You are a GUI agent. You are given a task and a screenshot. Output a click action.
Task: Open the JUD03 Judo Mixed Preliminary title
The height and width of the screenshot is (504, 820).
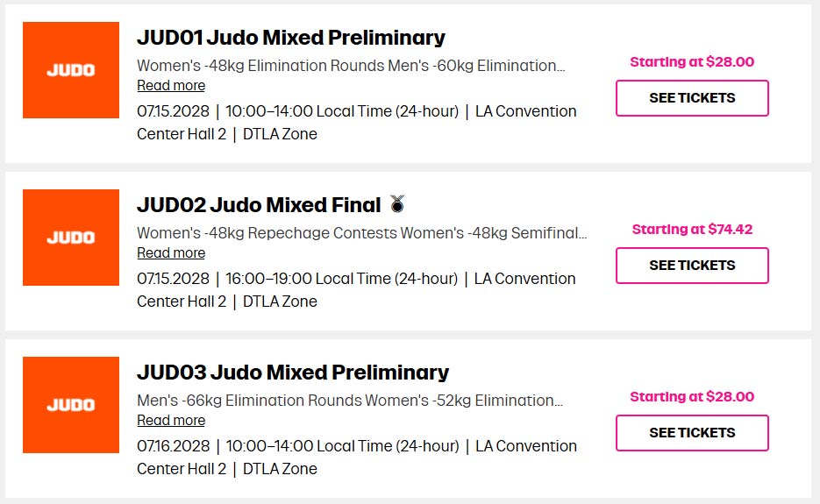point(293,373)
